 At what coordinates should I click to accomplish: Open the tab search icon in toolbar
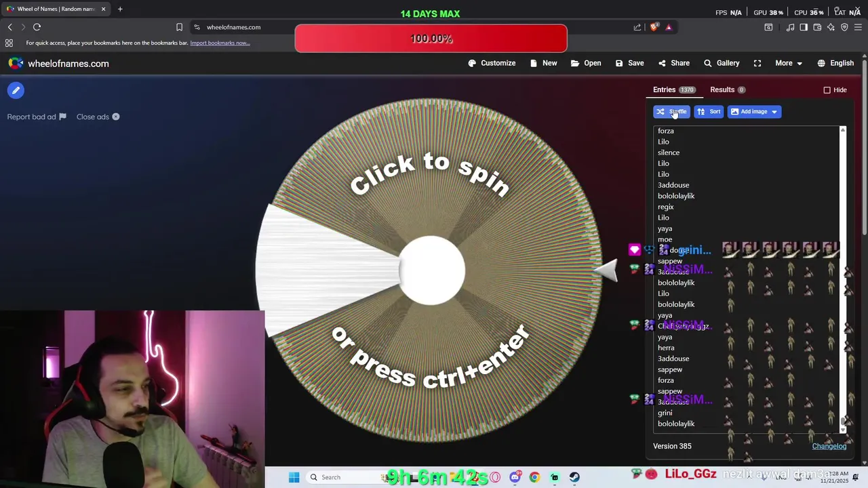pos(768,27)
